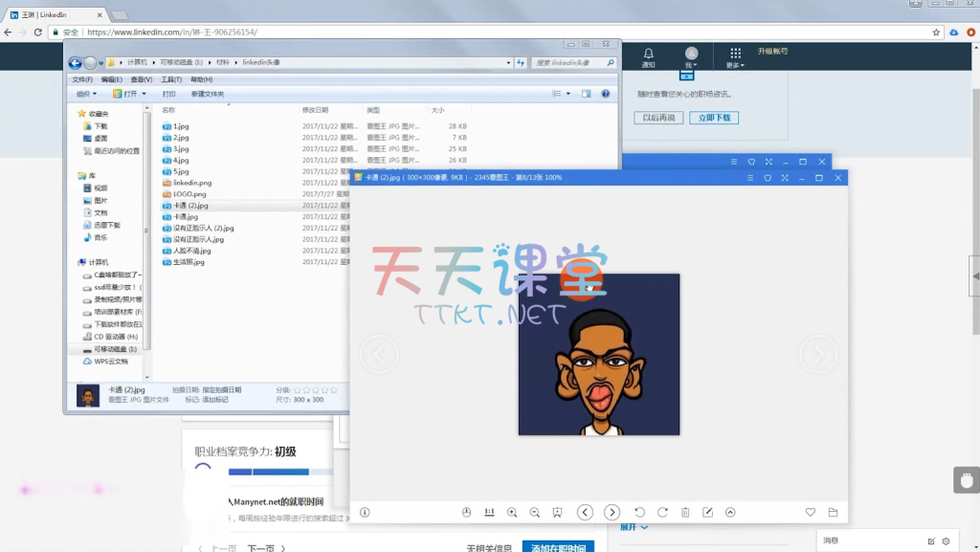Open the 我 profile dropdown on LinkedIn
980x552 pixels.
point(691,58)
